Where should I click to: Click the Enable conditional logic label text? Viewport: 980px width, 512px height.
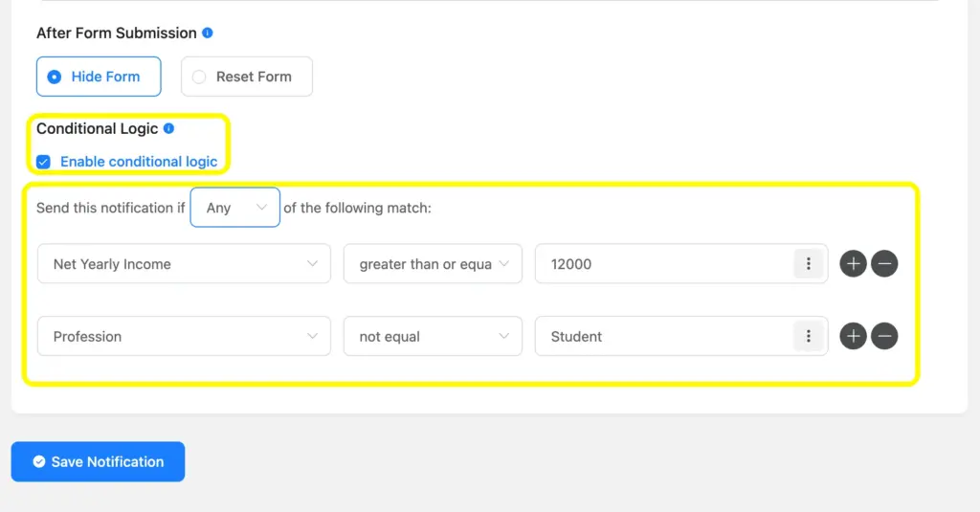139,162
